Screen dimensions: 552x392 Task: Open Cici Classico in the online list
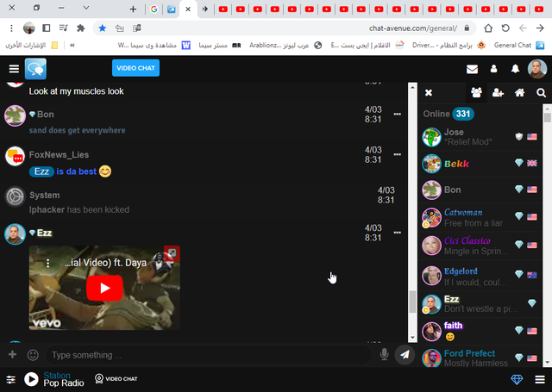pos(480,246)
